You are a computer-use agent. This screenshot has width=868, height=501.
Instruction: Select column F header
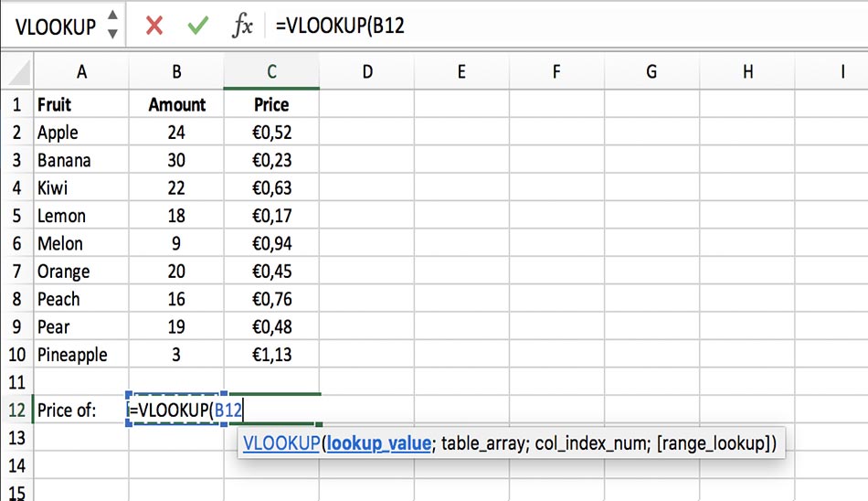[x=557, y=71]
